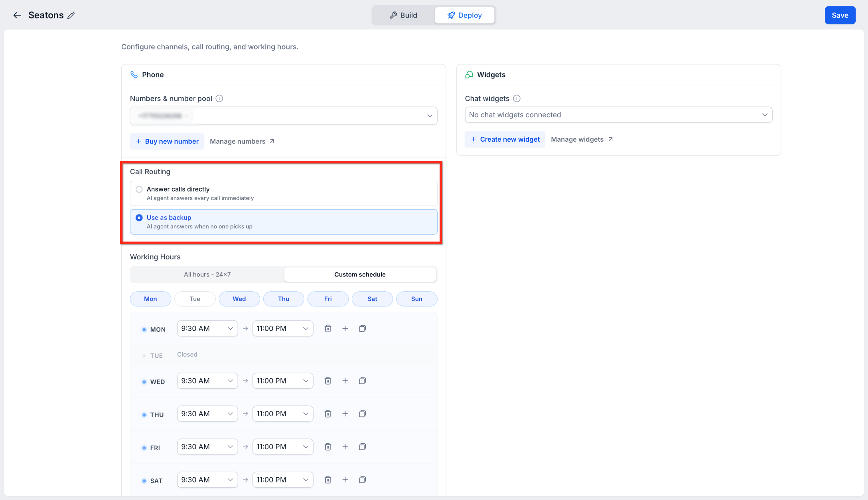Delete the WED time slot
The height and width of the screenshot is (500, 868).
[x=328, y=381]
